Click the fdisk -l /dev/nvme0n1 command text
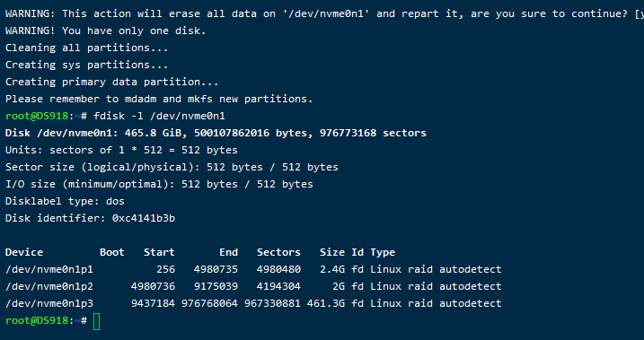The width and height of the screenshot is (644, 340). tap(159, 116)
